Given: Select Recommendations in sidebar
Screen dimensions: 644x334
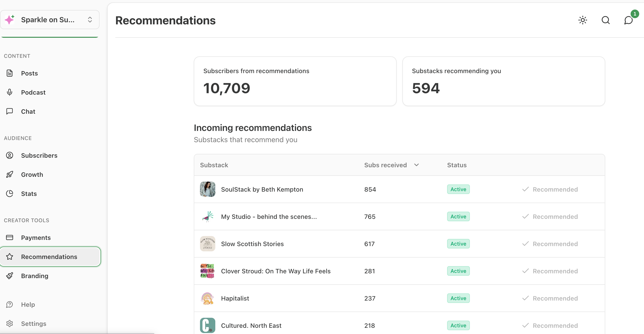Looking at the screenshot, I should pos(49,257).
